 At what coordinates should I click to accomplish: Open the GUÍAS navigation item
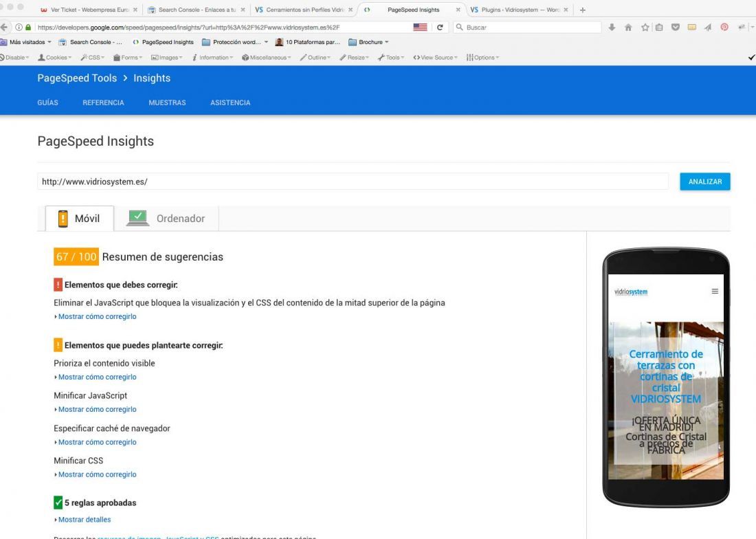[x=47, y=102]
